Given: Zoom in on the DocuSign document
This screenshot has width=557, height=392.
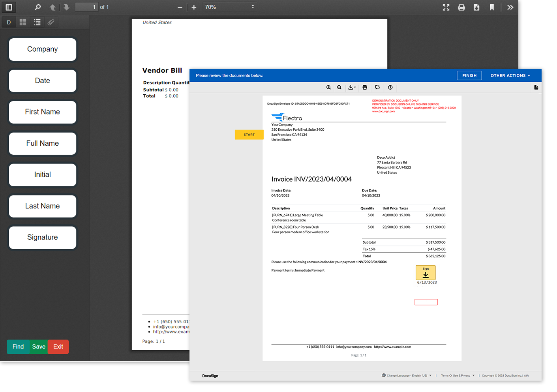Looking at the screenshot, I should coord(328,88).
